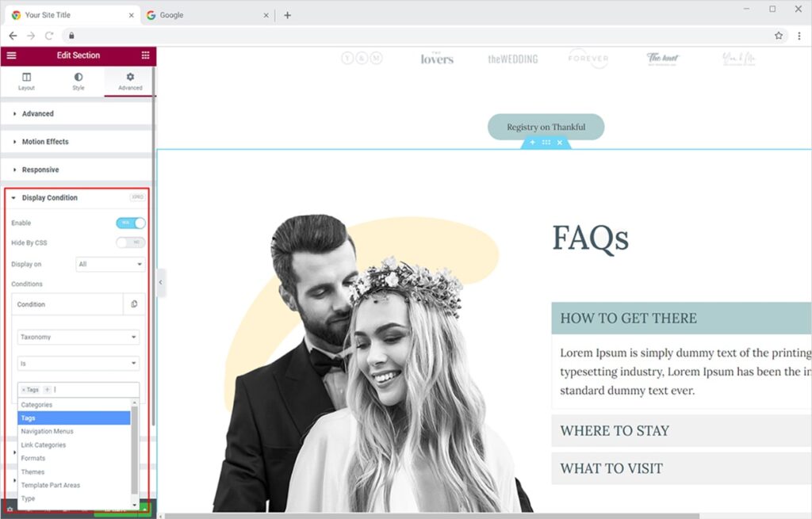Click the section drag handle icon
Image resolution: width=812 pixels, height=519 pixels.
(x=546, y=143)
